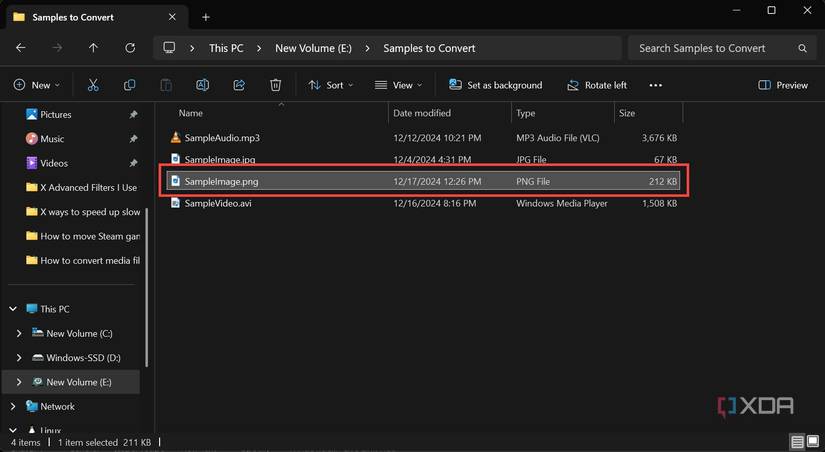825x452 pixels.
Task: Switch to the details view icon in the status bar
Action: point(797,441)
